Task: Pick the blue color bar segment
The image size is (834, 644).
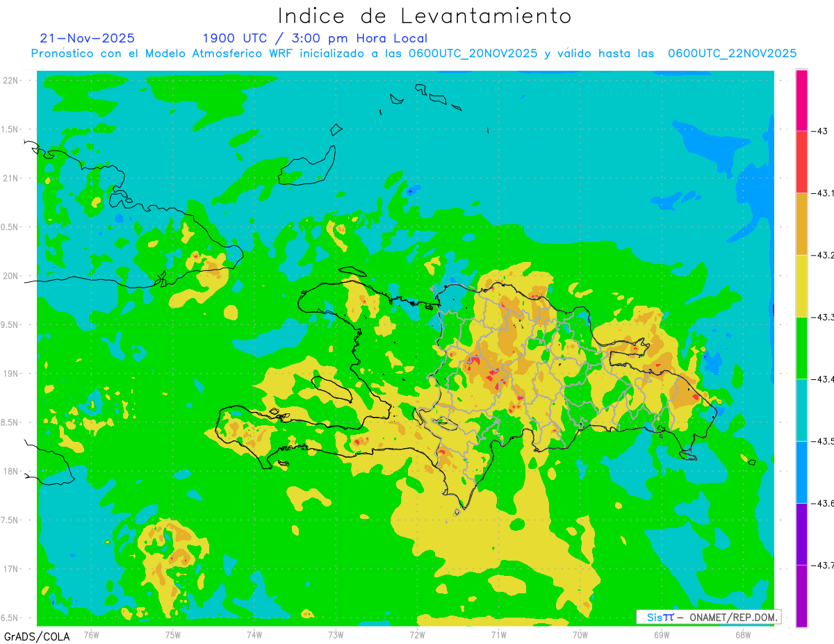Action: point(801,472)
